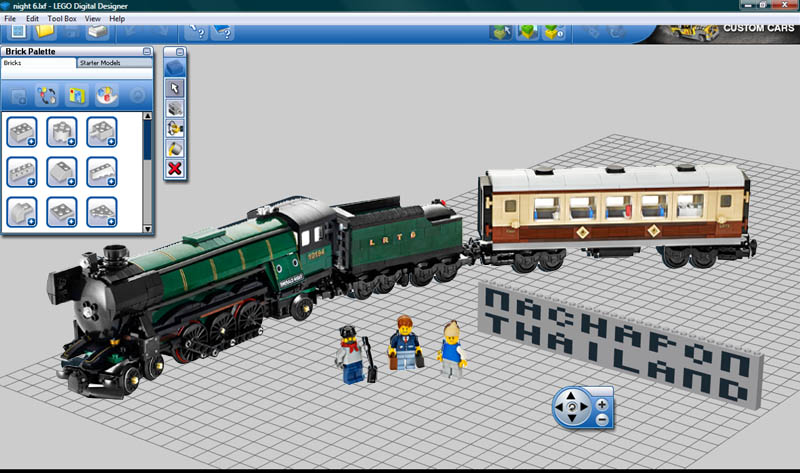
Task: Open a file with the yellow folder icon
Action: coord(45,32)
